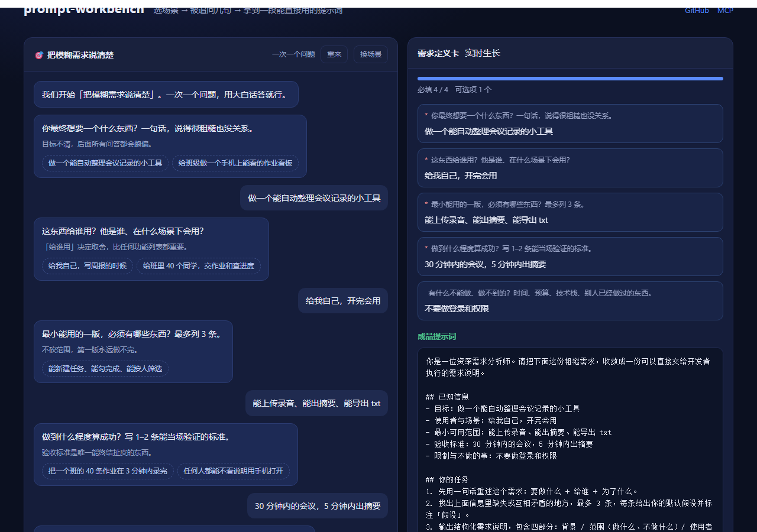Click the 实时生长 label

click(483, 53)
